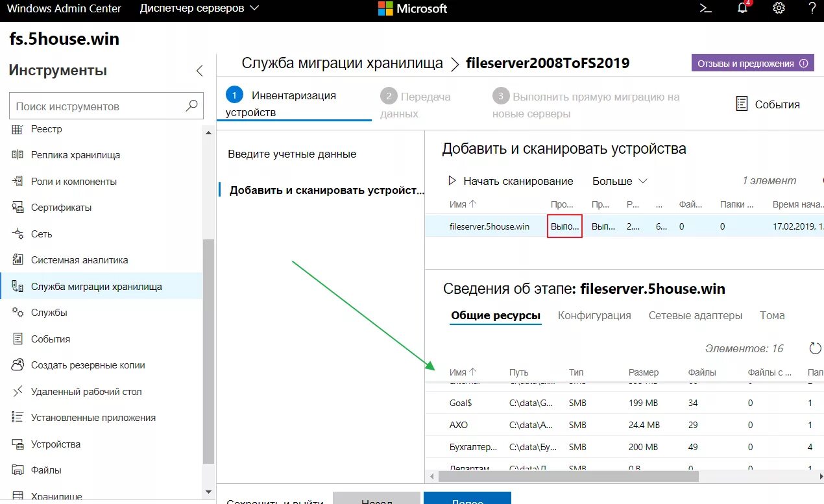Open Введите учетные данные step

[292, 154]
